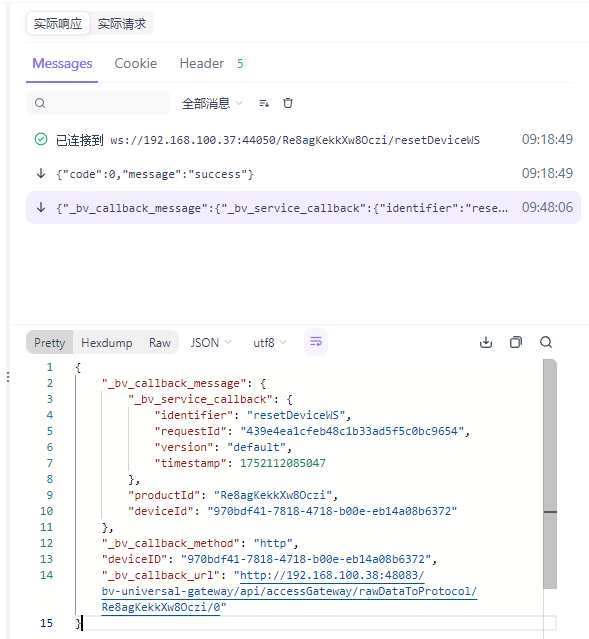Select the connected ws://192.168.100.37 message row
589x639 pixels.
pos(303,140)
